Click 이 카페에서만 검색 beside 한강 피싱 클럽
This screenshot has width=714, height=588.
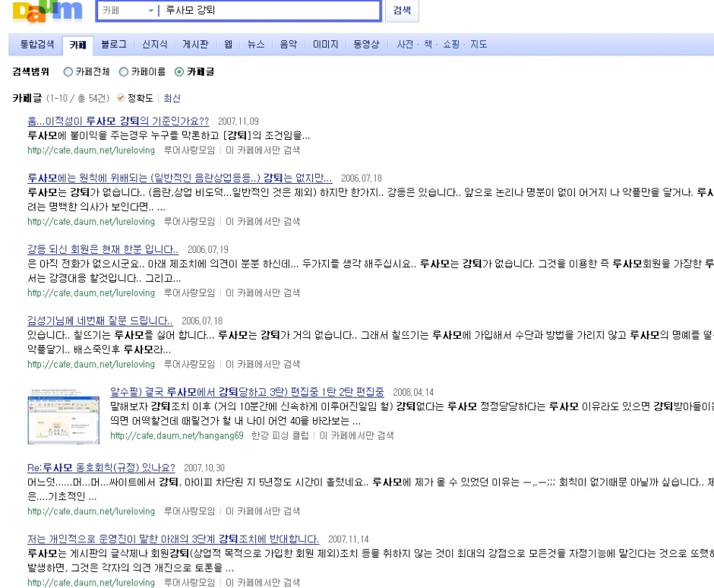click(x=356, y=435)
